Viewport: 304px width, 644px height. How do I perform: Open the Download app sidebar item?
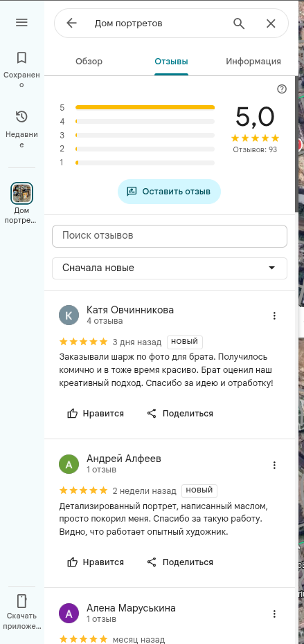21,612
